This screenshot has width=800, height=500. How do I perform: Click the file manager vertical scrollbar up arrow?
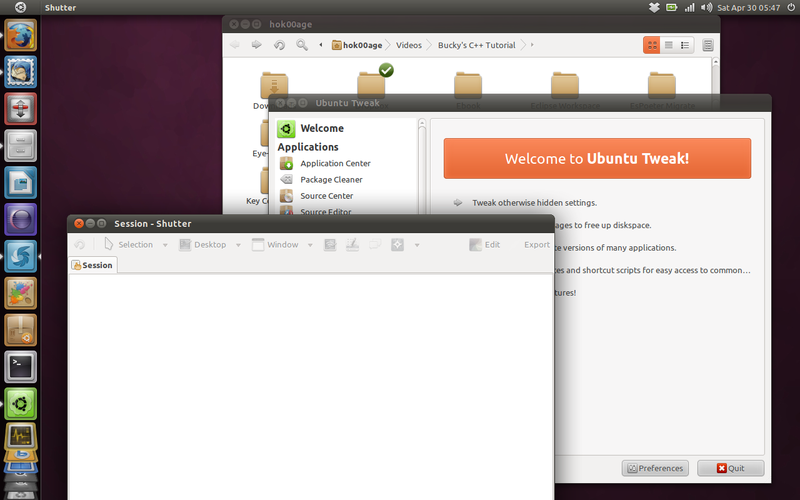(x=715, y=62)
